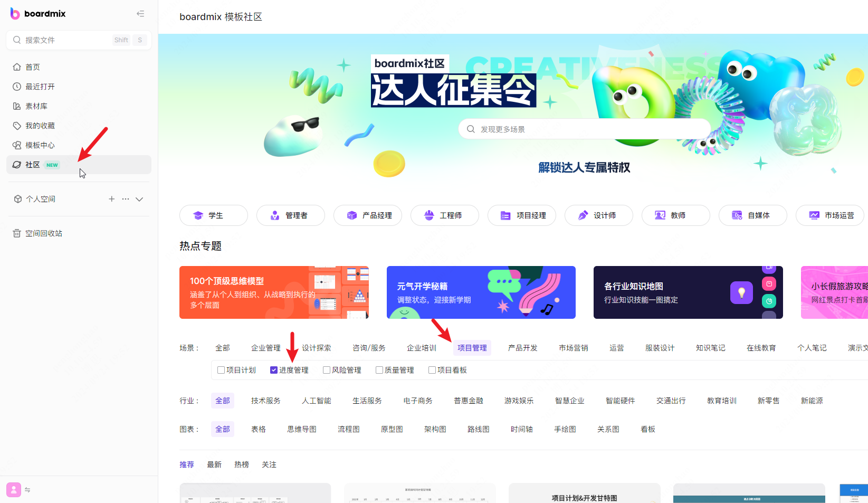Check the 项目看板 checkbox
This screenshot has width=868, height=503.
(x=432, y=370)
